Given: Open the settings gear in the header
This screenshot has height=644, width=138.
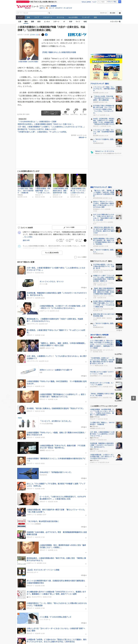Looking at the screenshot, I should [x=120, y=13].
